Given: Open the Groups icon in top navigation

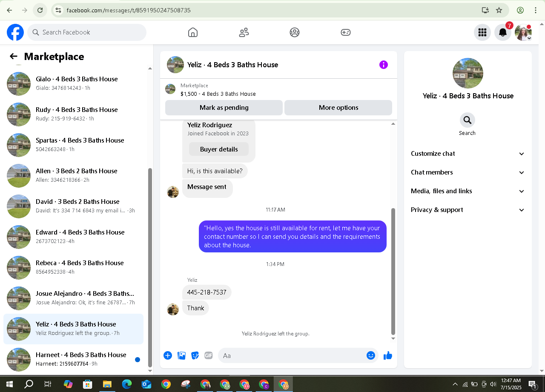Looking at the screenshot, I should coord(295,32).
